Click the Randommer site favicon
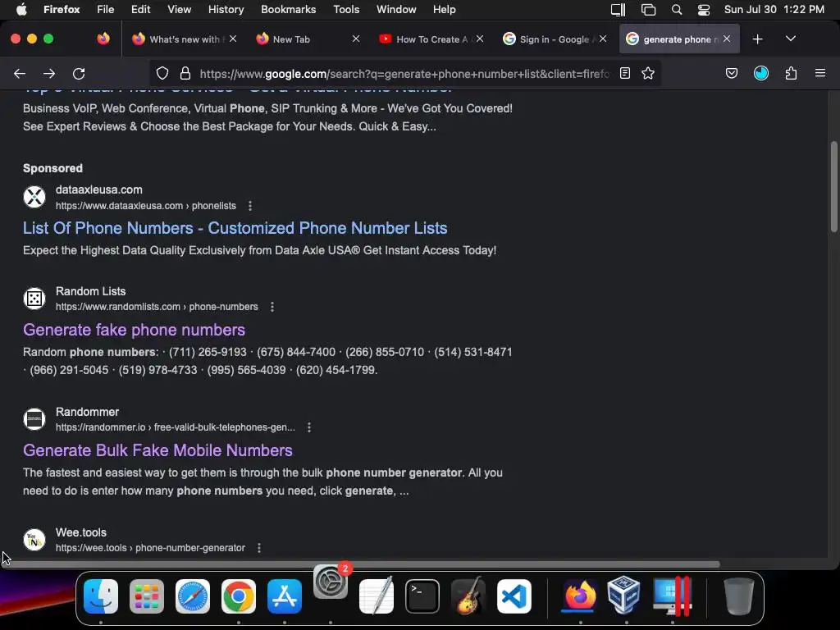Image resolution: width=840 pixels, height=630 pixels. 34,419
